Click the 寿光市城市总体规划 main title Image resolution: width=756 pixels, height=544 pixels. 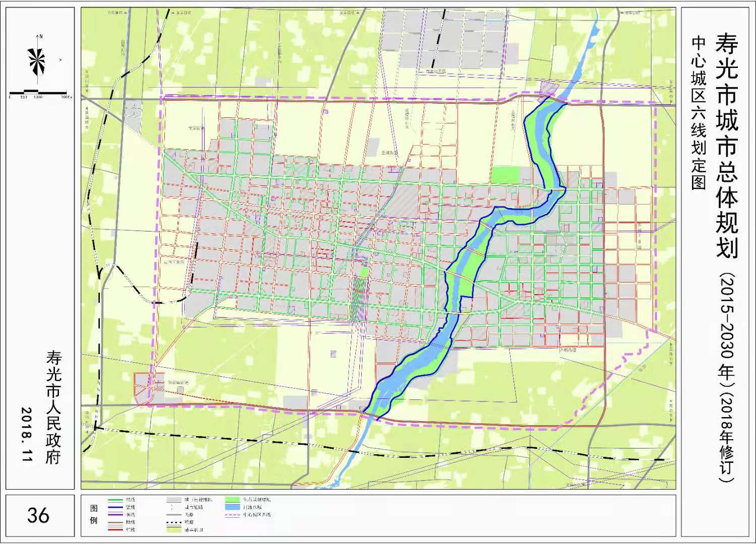726,146
